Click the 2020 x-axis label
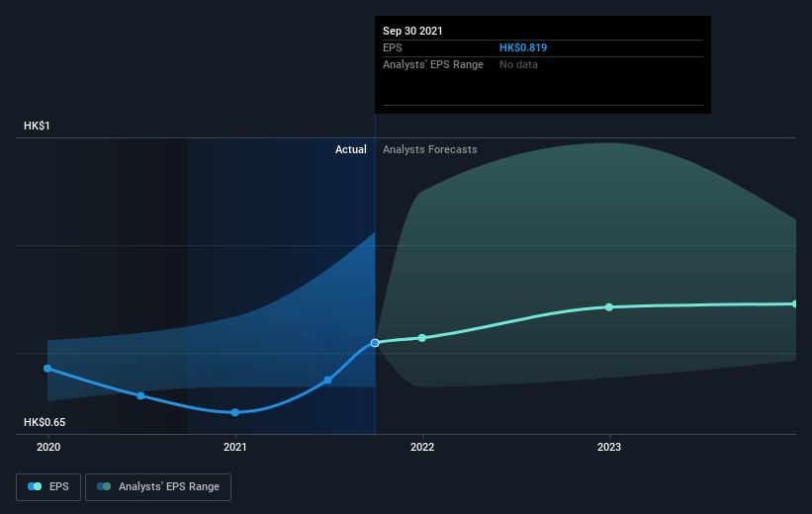 coord(48,447)
